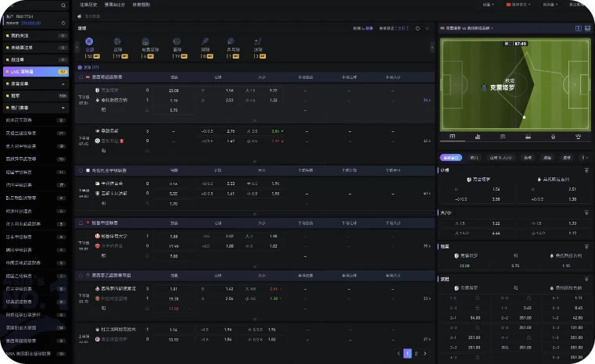
Task: Select LIVE 滚球盘 in the sidebar
Action: click(36, 71)
